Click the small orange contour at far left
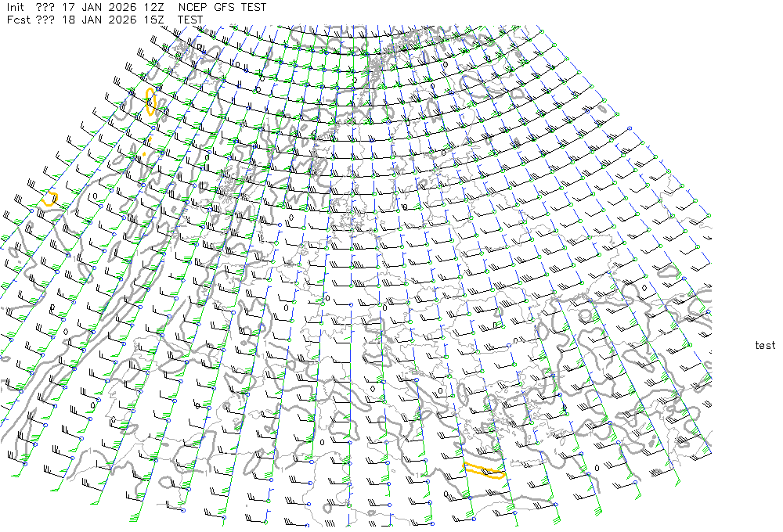 pos(50,198)
